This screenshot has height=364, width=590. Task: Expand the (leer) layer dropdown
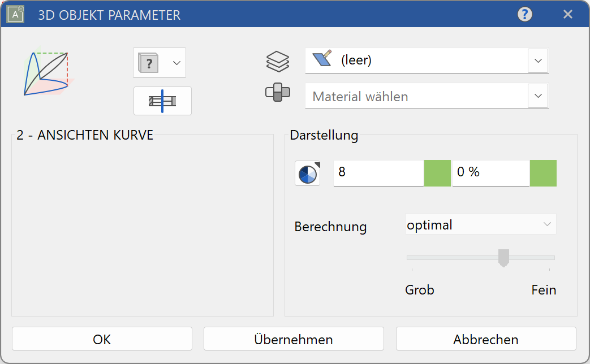537,60
